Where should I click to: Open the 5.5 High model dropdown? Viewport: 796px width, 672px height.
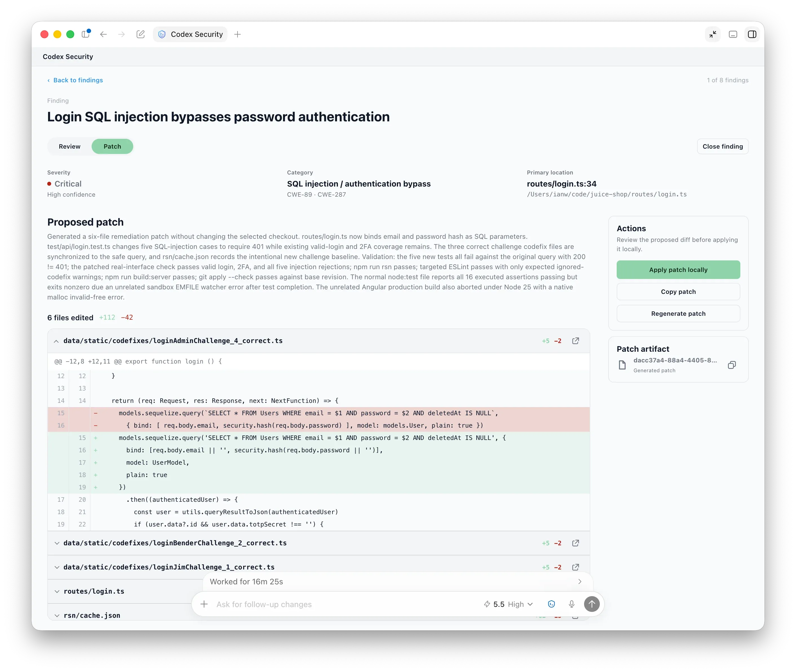tap(508, 604)
